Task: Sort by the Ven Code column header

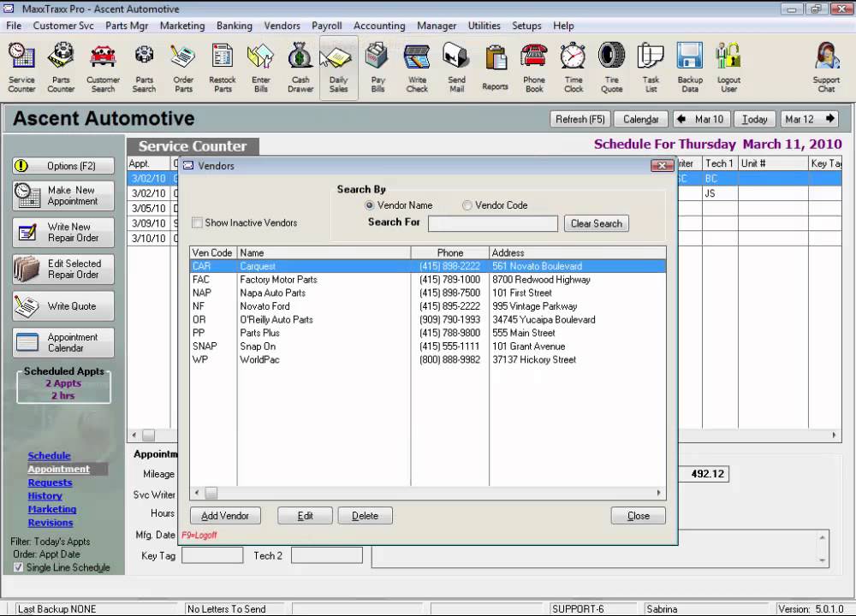Action: tap(213, 252)
